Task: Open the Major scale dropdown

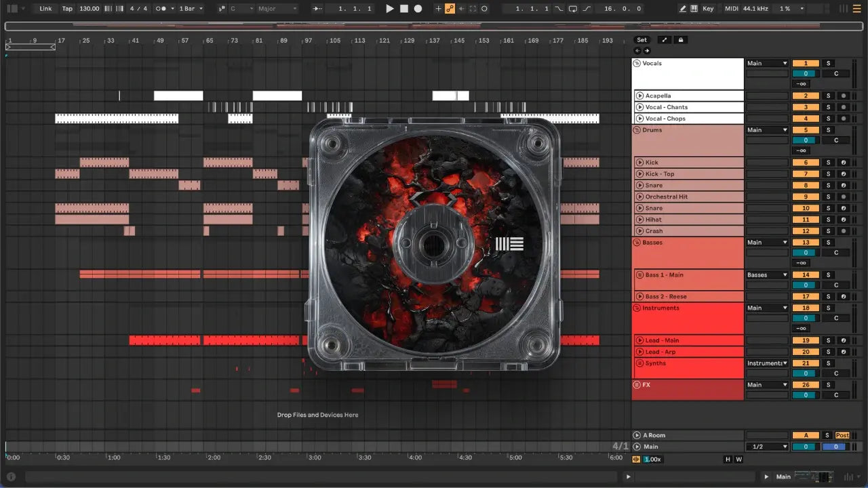Action: (x=277, y=9)
